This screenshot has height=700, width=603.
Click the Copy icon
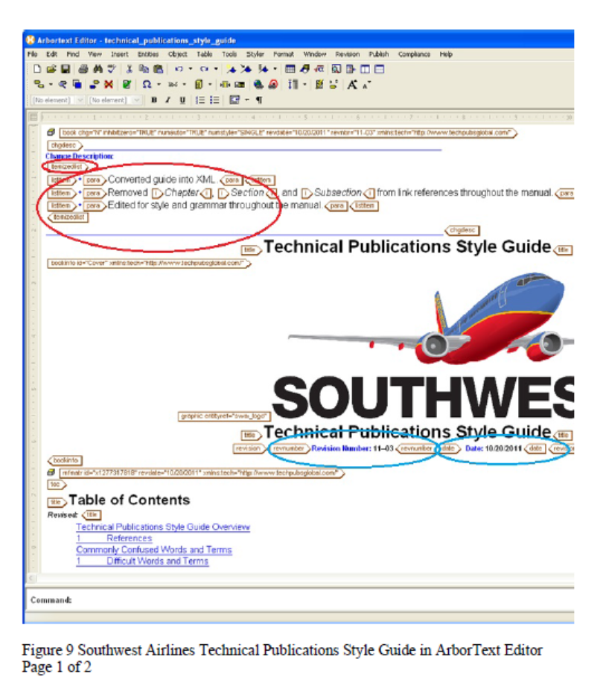(x=144, y=69)
